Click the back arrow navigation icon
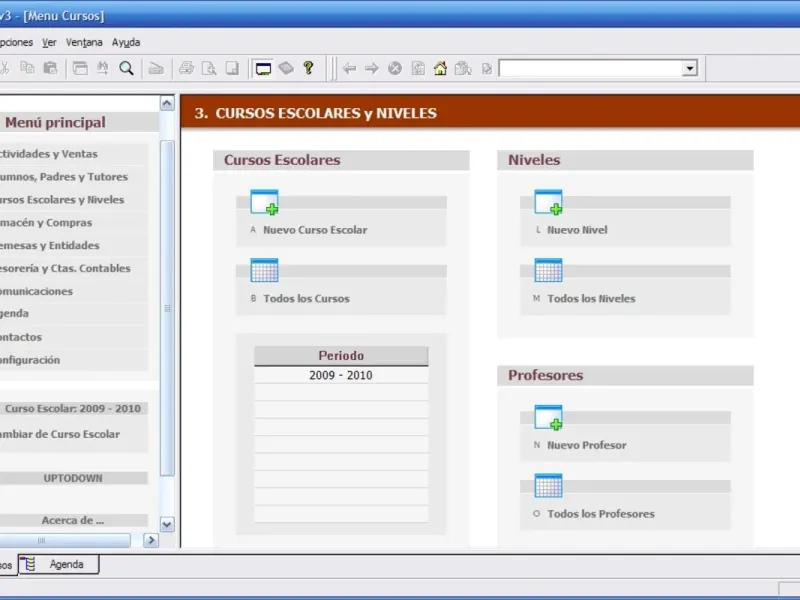 click(349, 68)
